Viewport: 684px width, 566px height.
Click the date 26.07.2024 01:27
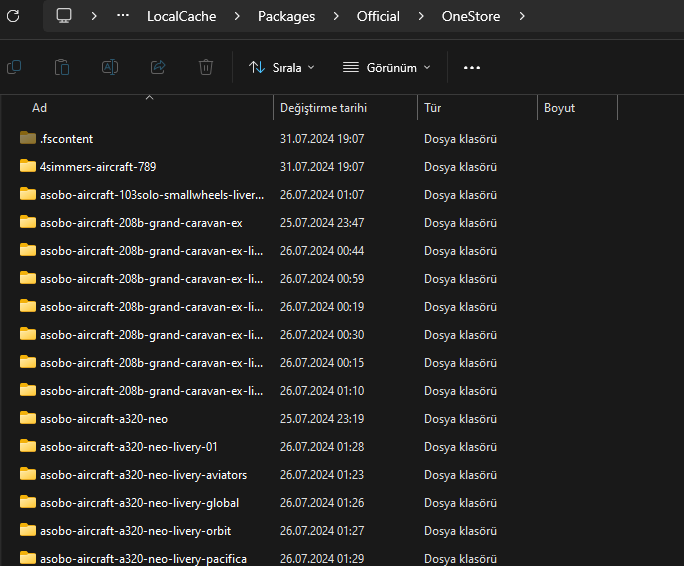pos(322,531)
